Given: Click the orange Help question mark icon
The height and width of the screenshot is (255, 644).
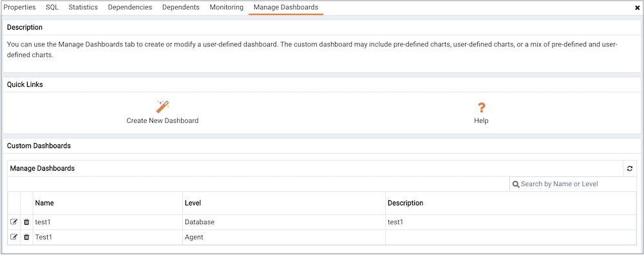Looking at the screenshot, I should point(481,108).
